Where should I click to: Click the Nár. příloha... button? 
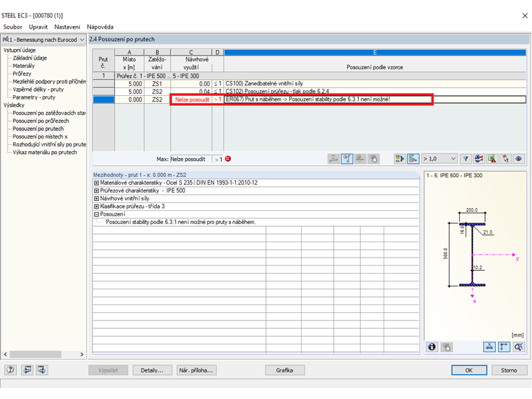point(197,370)
